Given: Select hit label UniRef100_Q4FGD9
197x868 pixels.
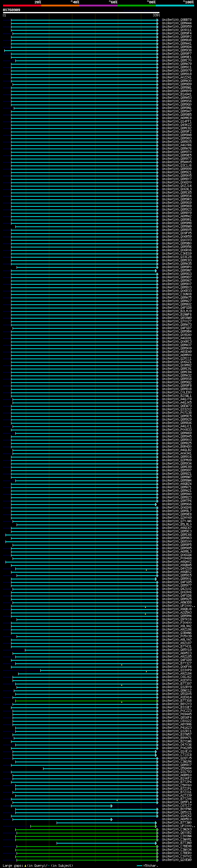Looking at the screenshot, I should click(x=176, y=660).
